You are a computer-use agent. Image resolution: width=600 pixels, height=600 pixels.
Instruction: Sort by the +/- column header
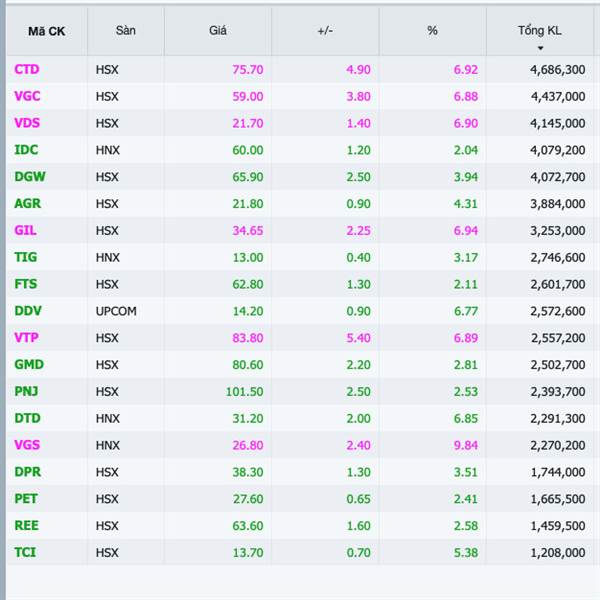click(x=325, y=30)
